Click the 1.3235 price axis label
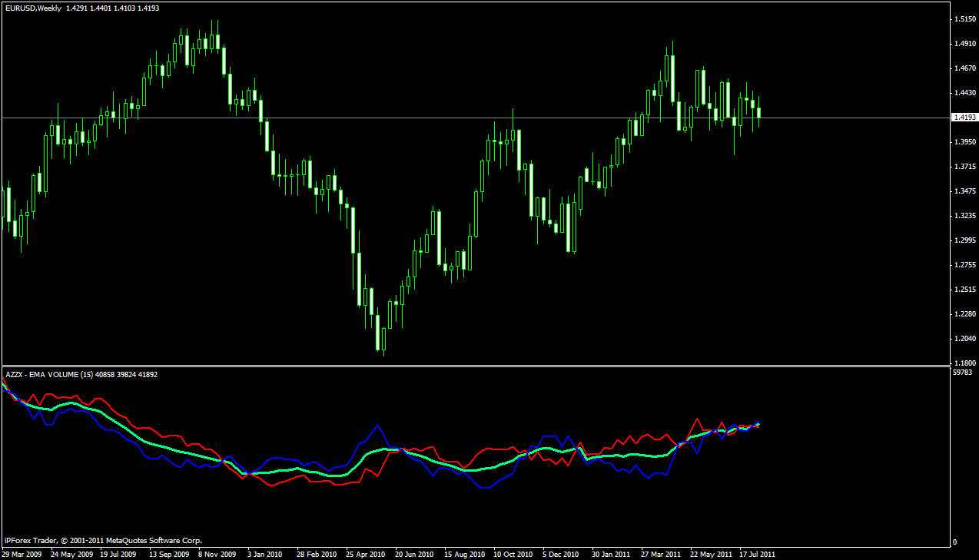 (964, 216)
